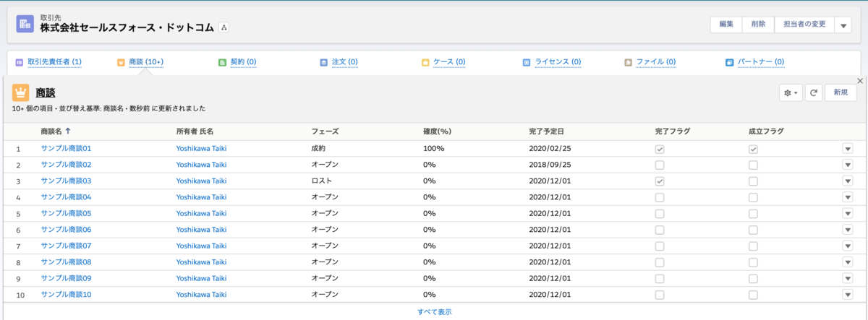Expand the header actions dropdown arrow
The height and width of the screenshot is (320, 868).
click(843, 25)
